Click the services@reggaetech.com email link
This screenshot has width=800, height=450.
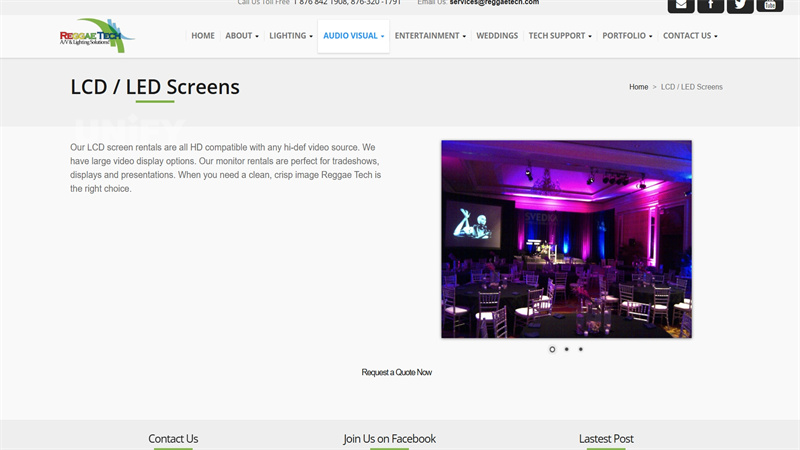494,3
